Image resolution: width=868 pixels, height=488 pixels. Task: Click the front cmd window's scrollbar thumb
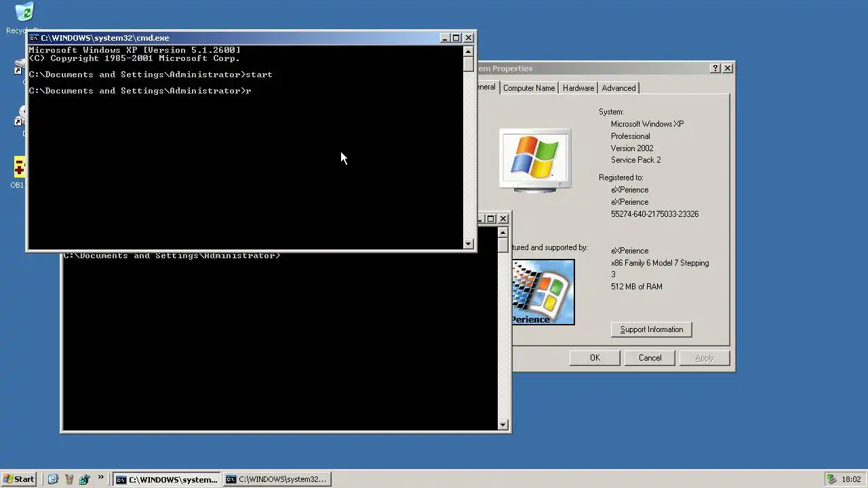469,64
